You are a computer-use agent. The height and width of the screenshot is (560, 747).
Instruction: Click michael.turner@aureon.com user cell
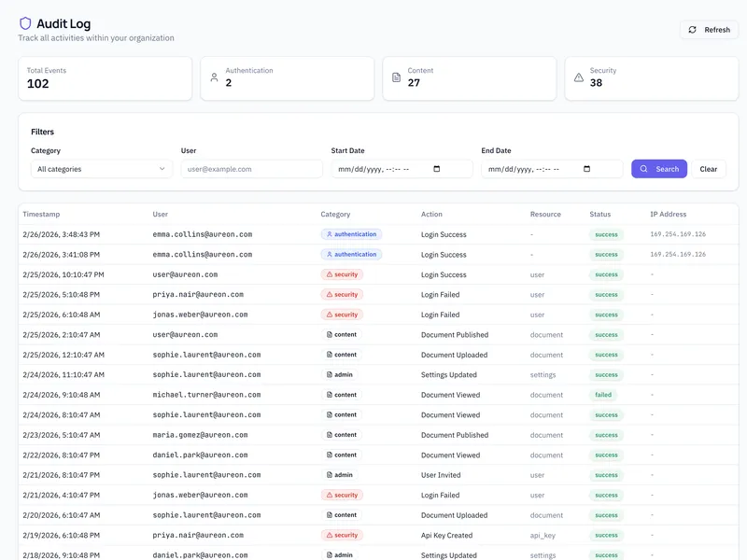point(206,395)
